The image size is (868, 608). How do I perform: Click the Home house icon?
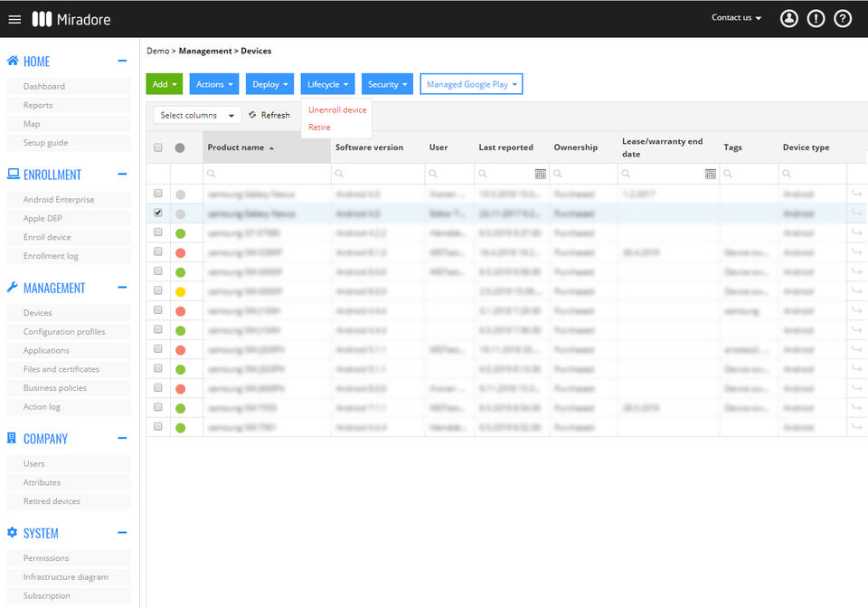12,61
